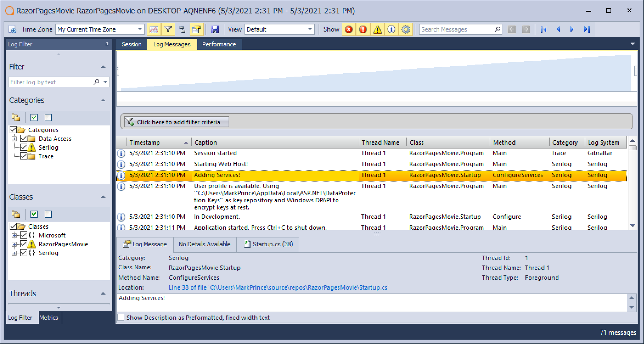Viewport: 644px width, 344px height.
Task: Click here to add filter criteria
Action: coord(176,122)
